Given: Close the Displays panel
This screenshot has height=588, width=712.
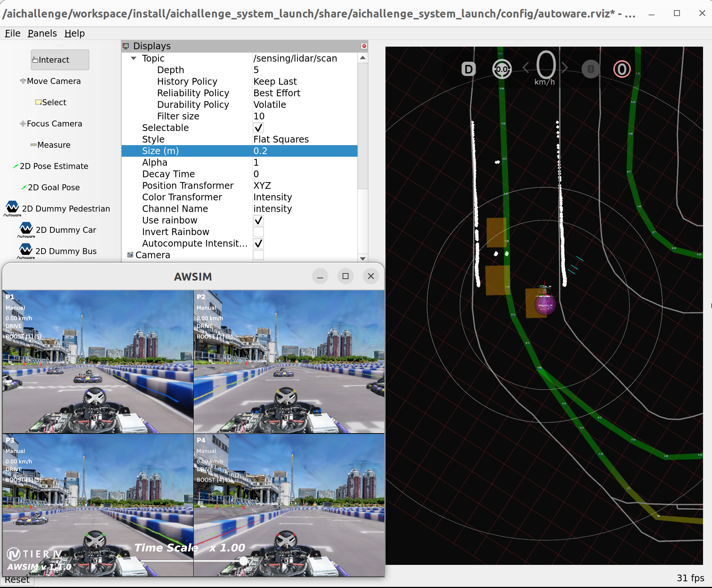Looking at the screenshot, I should click(364, 46).
